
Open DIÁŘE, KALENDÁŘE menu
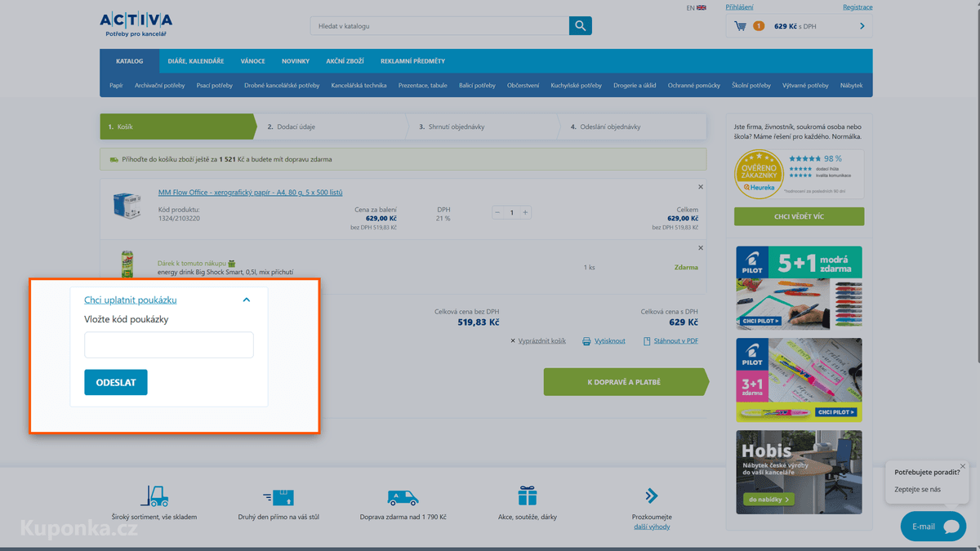pyautogui.click(x=196, y=61)
